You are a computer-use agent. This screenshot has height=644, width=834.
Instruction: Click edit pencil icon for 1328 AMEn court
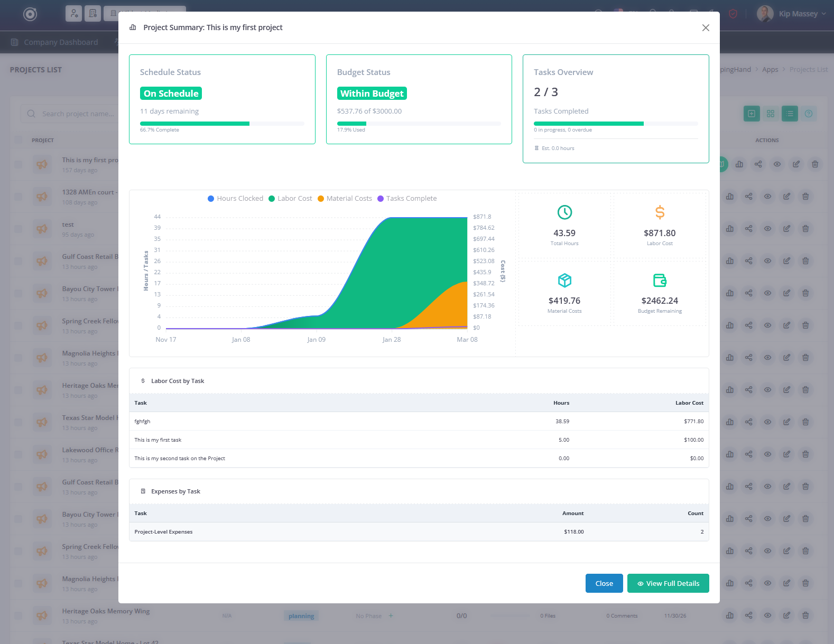pyautogui.click(x=786, y=197)
